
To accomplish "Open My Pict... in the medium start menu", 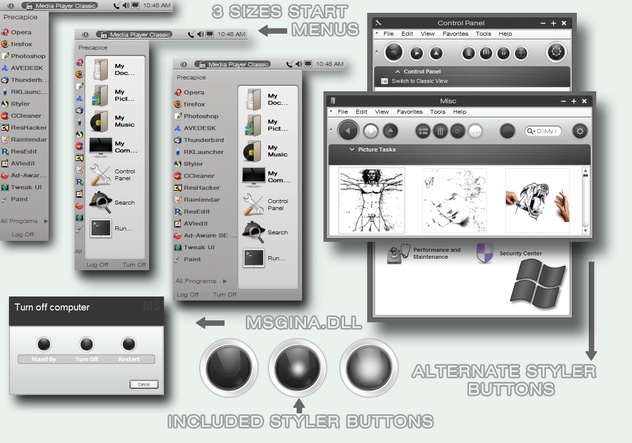I will click(x=113, y=95).
